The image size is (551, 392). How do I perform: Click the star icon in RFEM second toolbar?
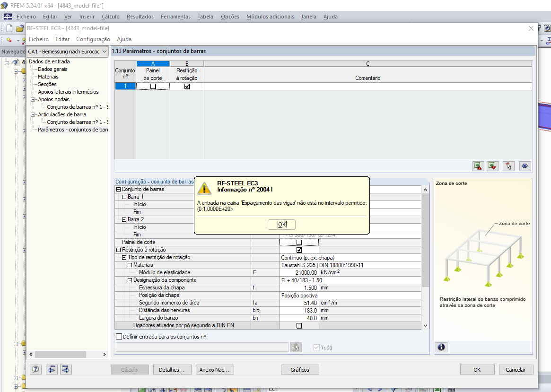pos(9,40)
